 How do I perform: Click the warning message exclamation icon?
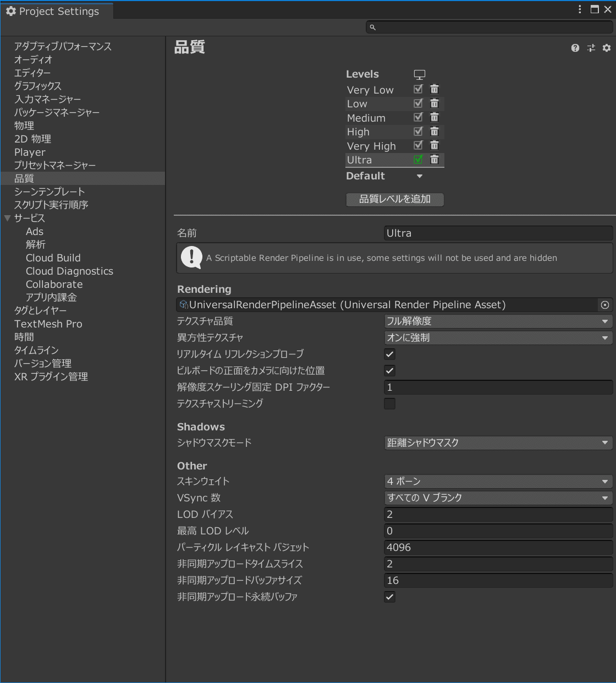click(x=191, y=258)
